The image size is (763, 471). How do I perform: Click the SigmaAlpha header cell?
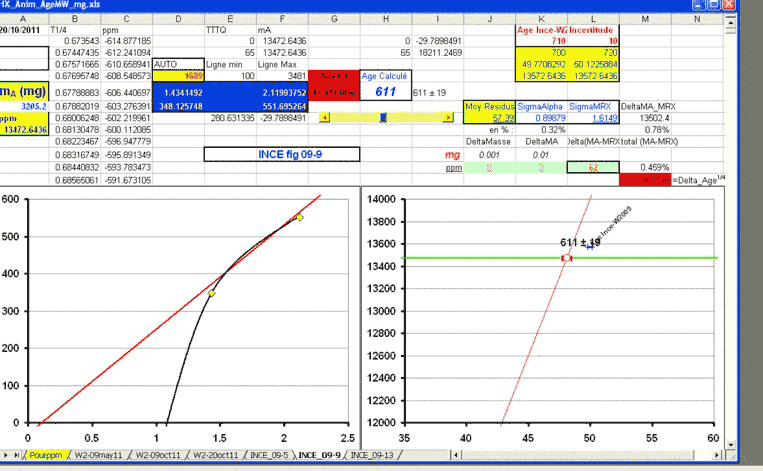point(541,106)
